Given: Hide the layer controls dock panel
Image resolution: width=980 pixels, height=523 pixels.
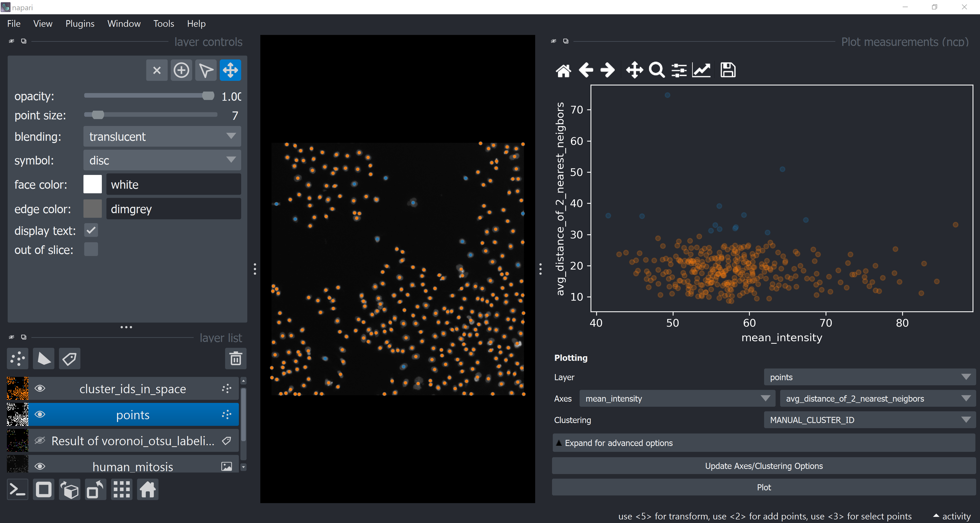Looking at the screenshot, I should (11, 41).
